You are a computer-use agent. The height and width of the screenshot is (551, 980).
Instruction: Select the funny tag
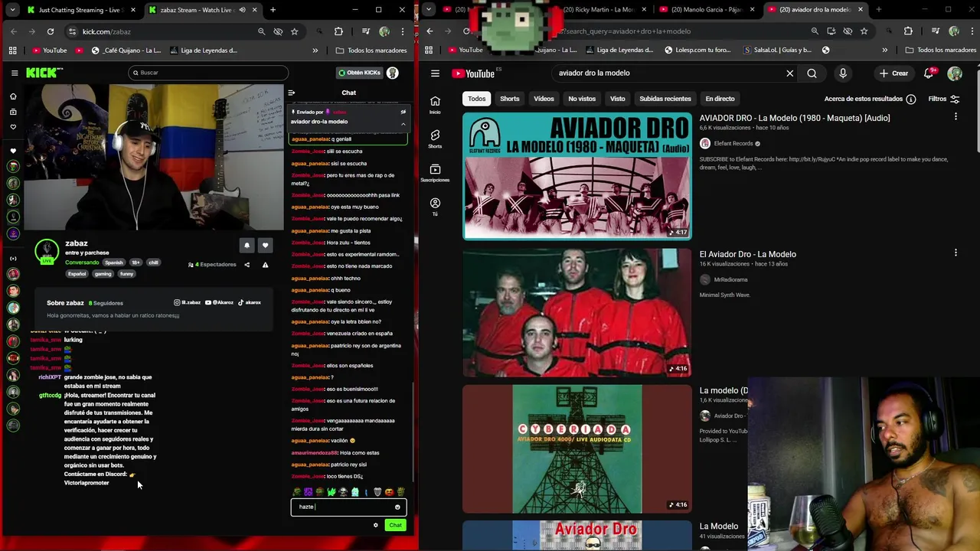[x=126, y=274]
